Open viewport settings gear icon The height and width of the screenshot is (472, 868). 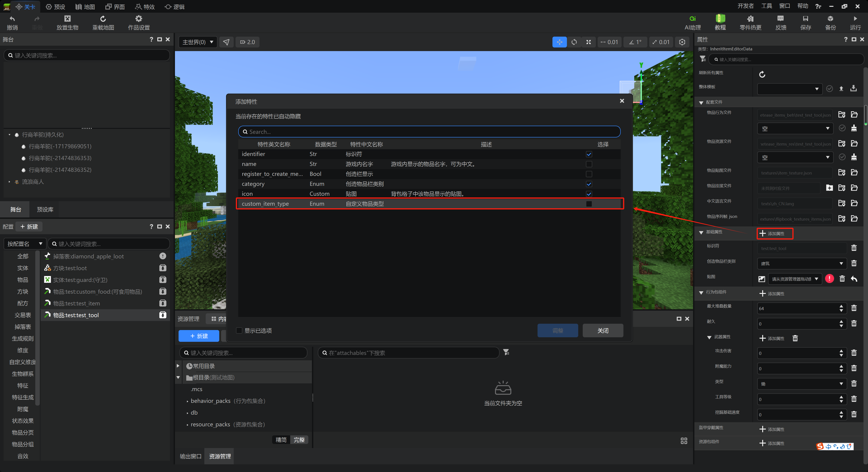point(682,42)
